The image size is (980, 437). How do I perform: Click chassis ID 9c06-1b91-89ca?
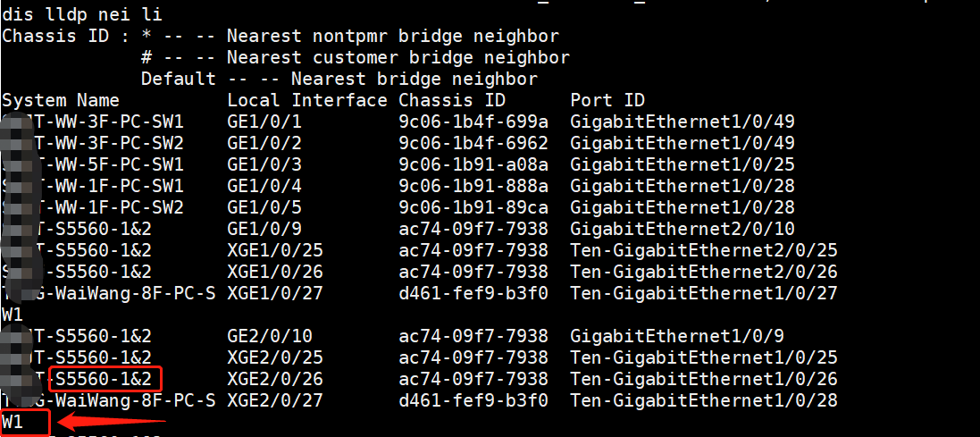(473, 207)
